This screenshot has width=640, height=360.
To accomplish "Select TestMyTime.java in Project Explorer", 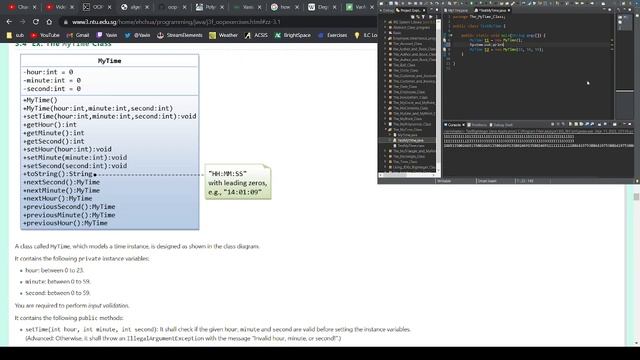I will pos(411,140).
